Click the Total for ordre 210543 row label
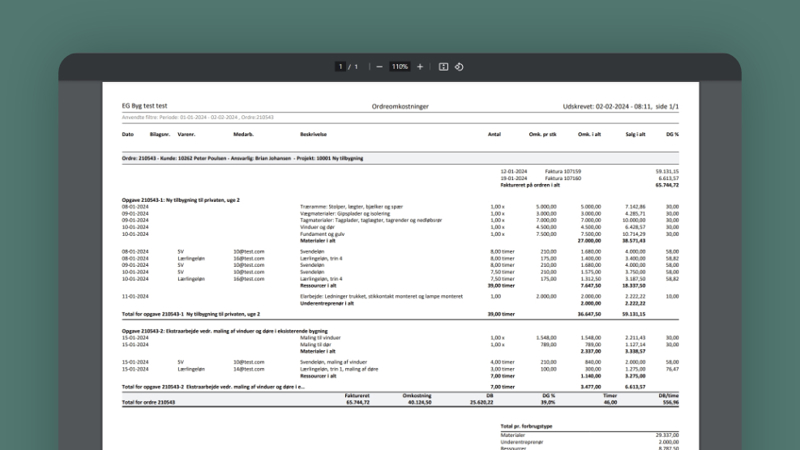This screenshot has height=450, width=800. [x=150, y=401]
